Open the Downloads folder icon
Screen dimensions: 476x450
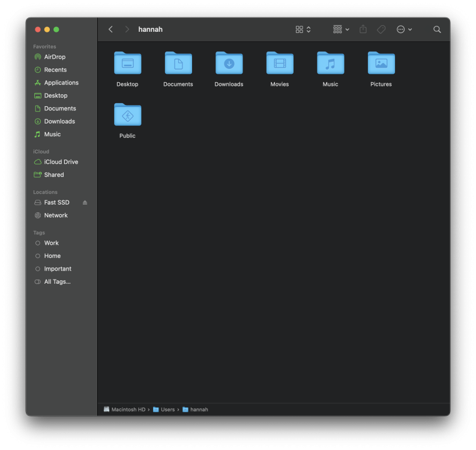[x=229, y=64]
